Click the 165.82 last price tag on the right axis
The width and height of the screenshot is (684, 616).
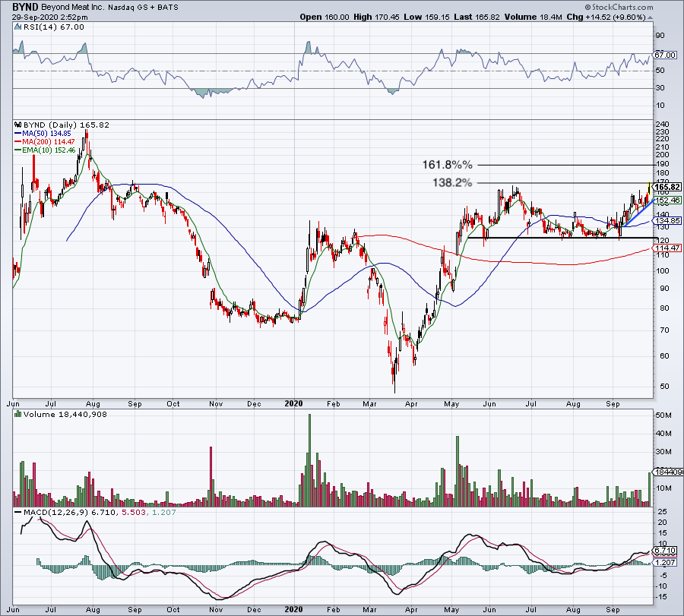(667, 187)
